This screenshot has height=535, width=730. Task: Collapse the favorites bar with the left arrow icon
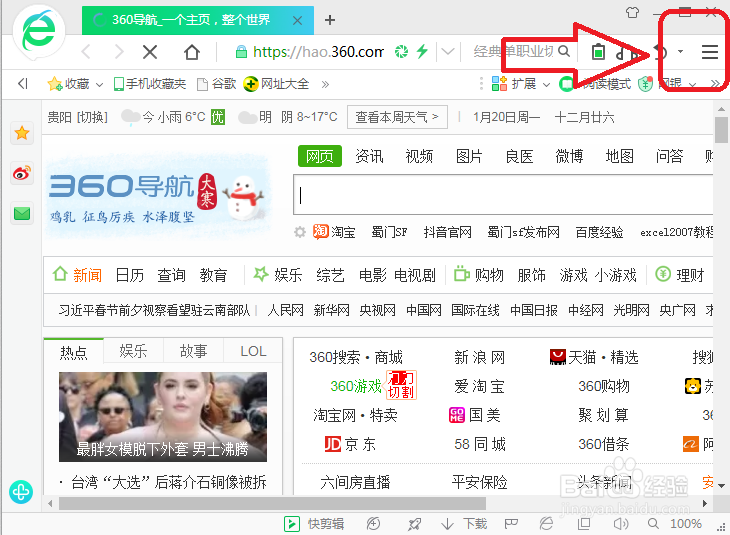(23, 84)
